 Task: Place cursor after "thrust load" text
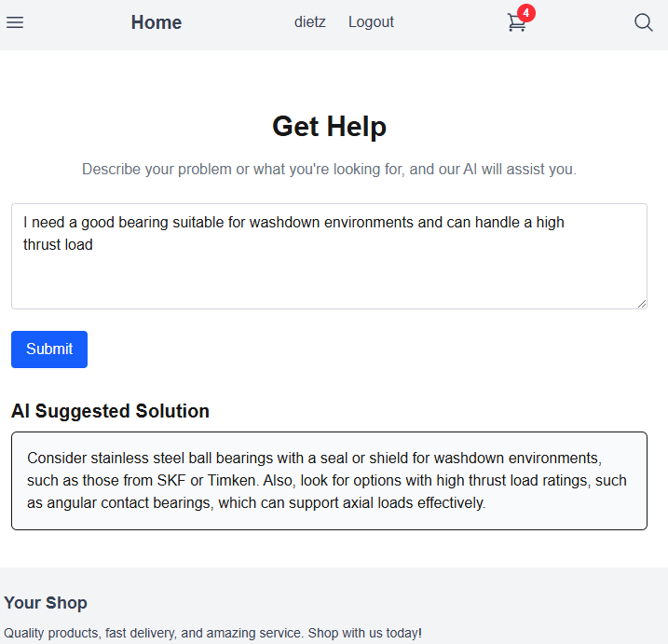pyautogui.click(x=94, y=244)
